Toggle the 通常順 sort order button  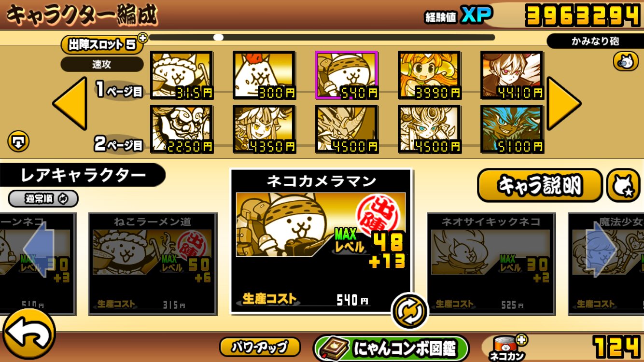coord(43,198)
